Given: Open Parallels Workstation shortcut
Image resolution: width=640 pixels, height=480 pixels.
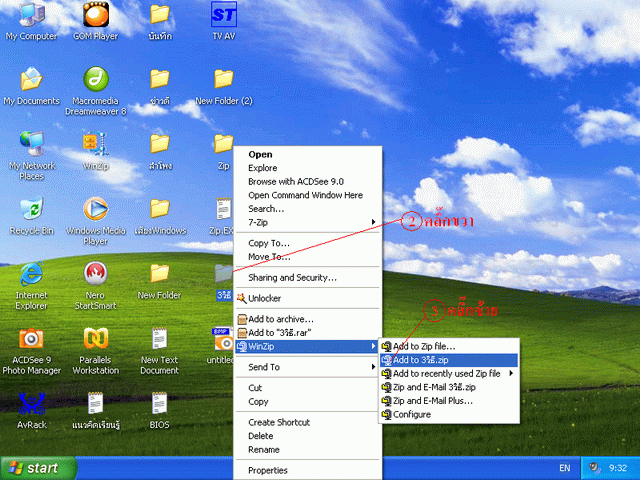Looking at the screenshot, I should click(96, 350).
